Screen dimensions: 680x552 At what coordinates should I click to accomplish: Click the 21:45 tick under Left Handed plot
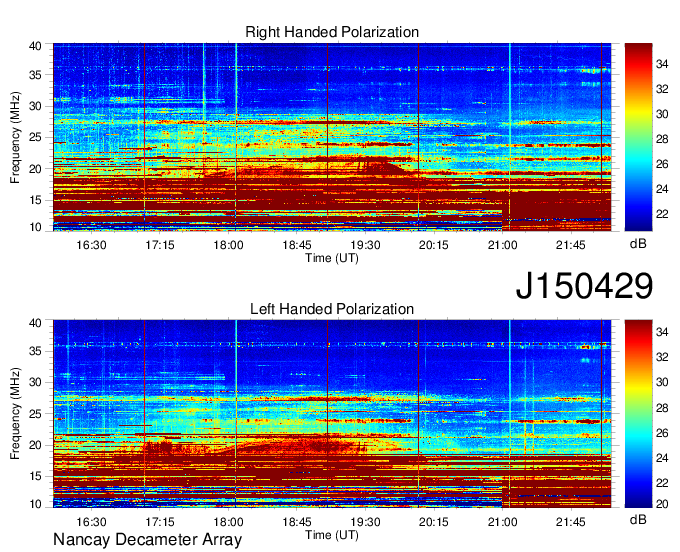click(x=571, y=522)
